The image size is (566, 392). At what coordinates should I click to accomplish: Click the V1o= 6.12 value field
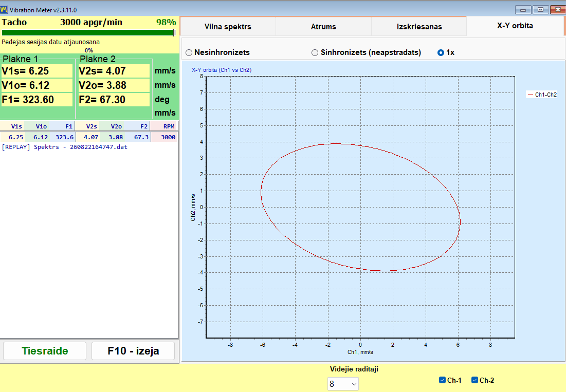37,85
